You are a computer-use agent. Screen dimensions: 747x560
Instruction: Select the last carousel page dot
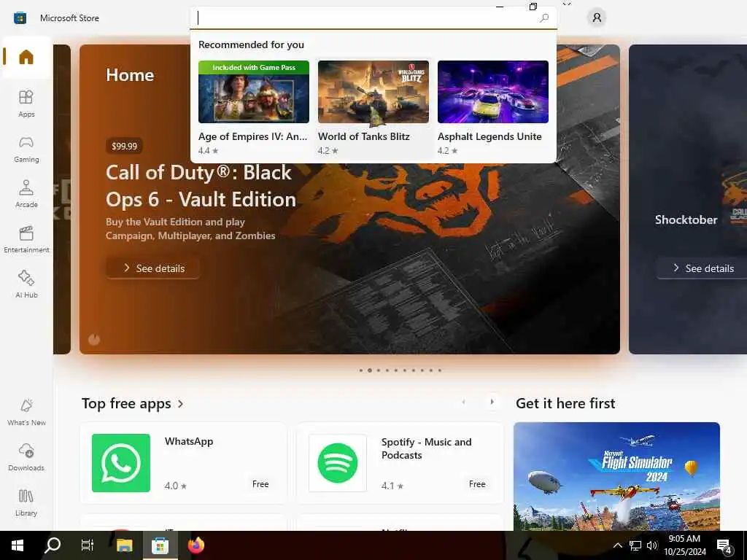tap(440, 370)
